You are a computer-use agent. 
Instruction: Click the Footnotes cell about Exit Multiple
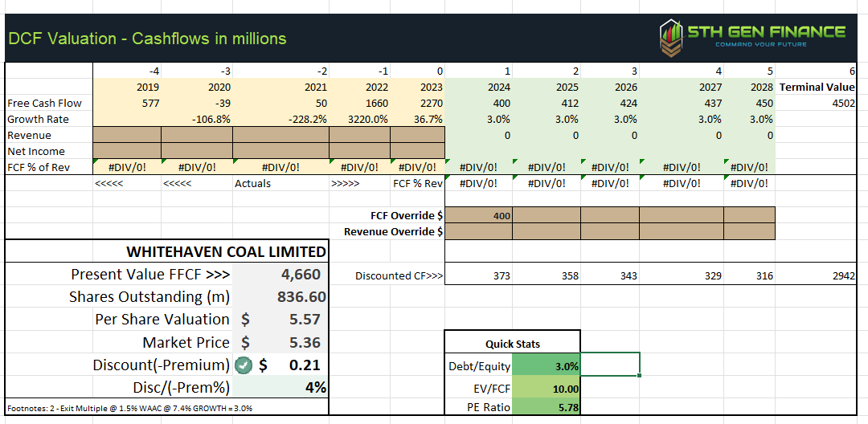166,407
